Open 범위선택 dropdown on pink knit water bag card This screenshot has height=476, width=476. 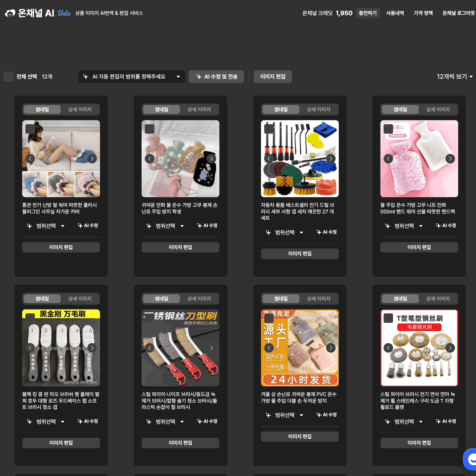tap(404, 226)
